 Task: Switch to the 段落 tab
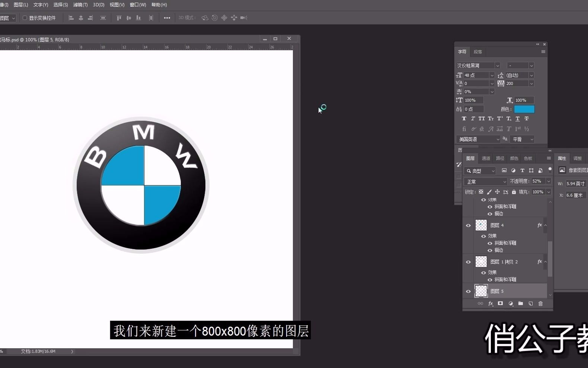478,52
